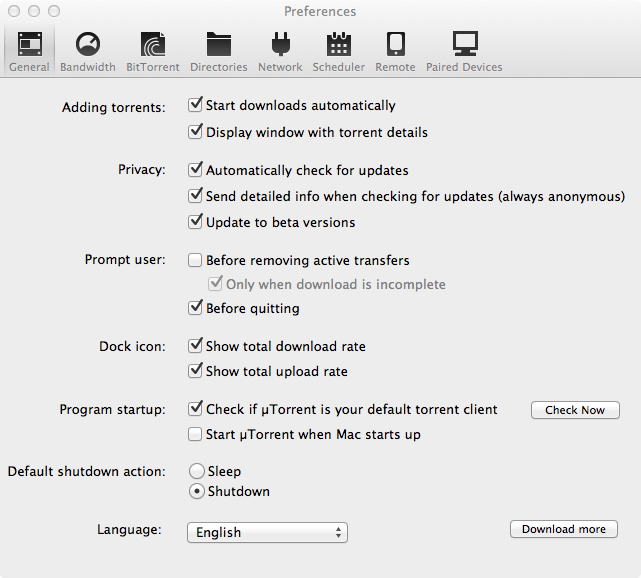Click the Download more button
641x578 pixels.
coord(564,529)
